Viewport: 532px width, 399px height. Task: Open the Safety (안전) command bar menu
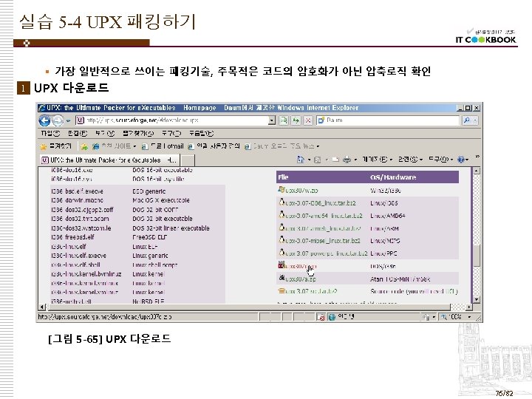tap(410, 160)
